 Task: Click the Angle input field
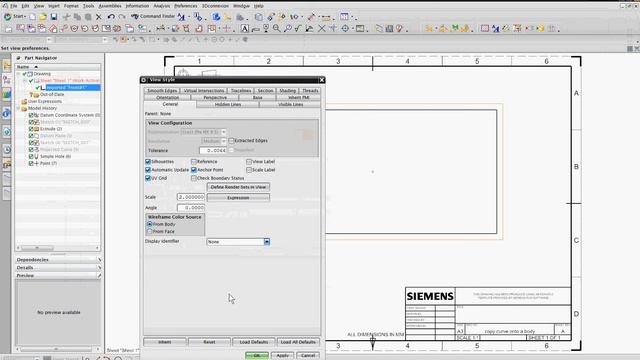point(191,208)
